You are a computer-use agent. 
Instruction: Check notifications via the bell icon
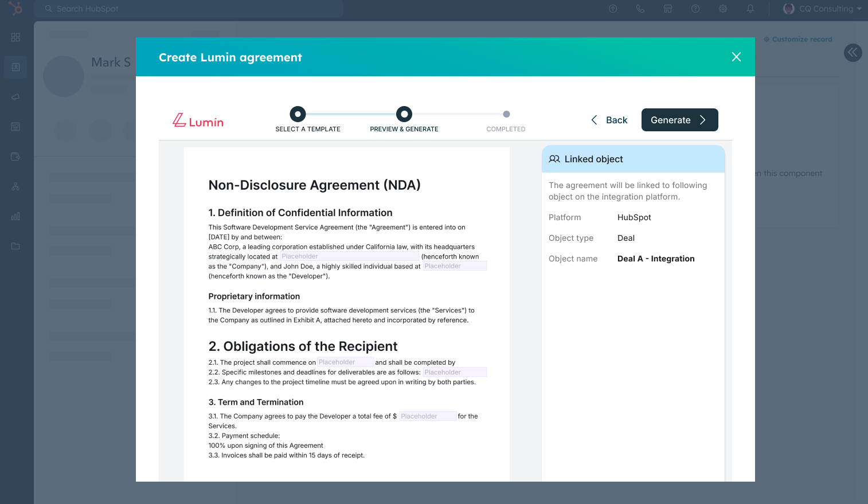[x=750, y=9]
